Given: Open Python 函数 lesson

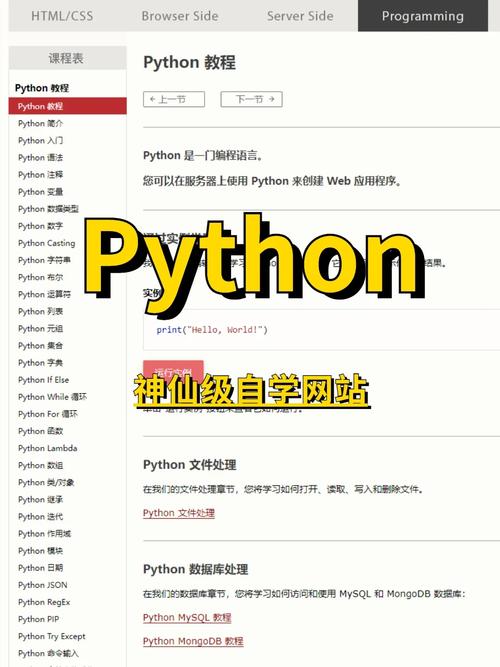Looking at the screenshot, I should (40, 431).
